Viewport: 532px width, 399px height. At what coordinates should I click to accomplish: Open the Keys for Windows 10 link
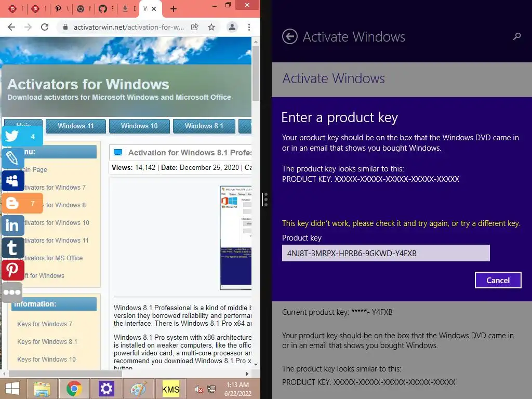pyautogui.click(x=46, y=360)
